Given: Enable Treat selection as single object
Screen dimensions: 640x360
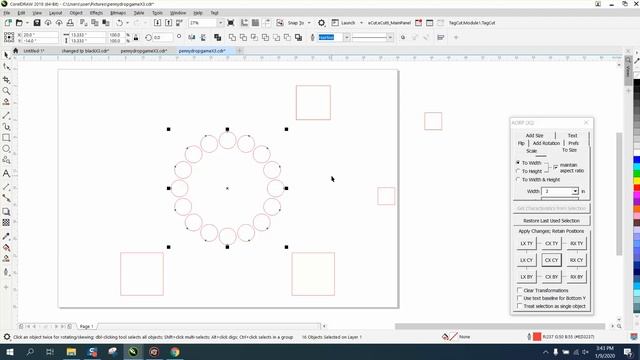Looking at the screenshot, I should [x=520, y=306].
